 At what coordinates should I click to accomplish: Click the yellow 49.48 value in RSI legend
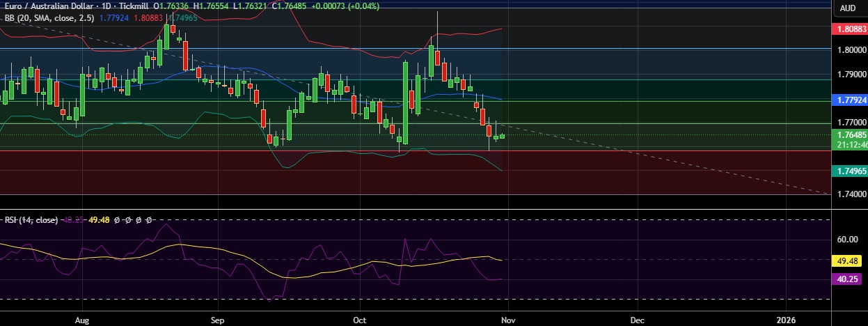point(98,219)
